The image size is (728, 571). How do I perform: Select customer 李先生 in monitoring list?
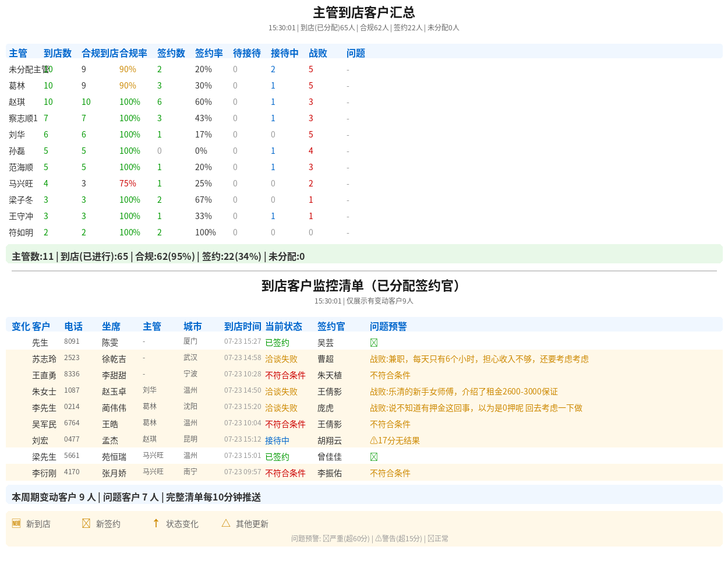[44, 408]
